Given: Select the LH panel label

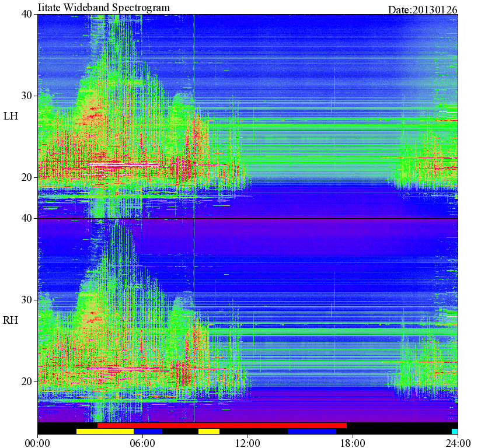Looking at the screenshot, I should point(11,116).
